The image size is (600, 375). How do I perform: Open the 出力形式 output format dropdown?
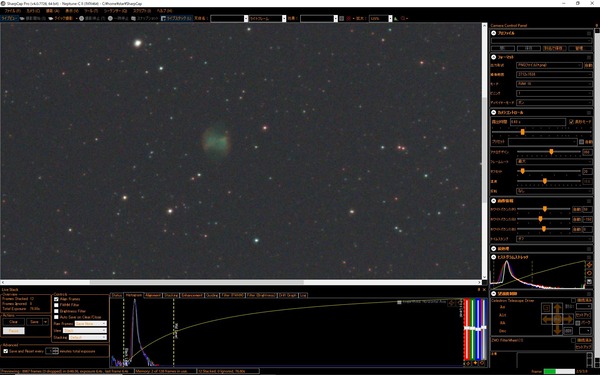[x=549, y=65]
